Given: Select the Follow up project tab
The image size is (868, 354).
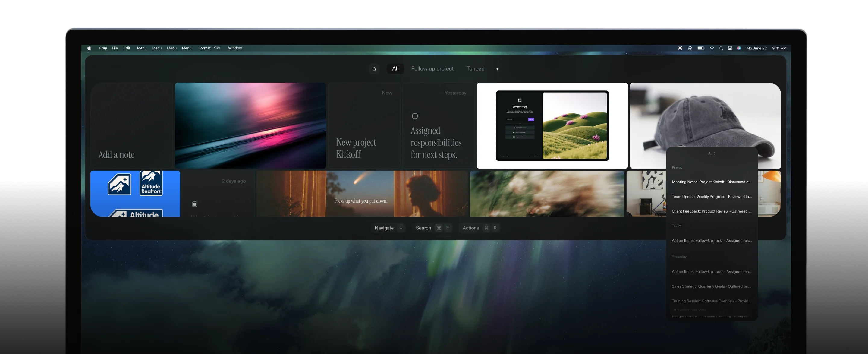Looking at the screenshot, I should (432, 68).
